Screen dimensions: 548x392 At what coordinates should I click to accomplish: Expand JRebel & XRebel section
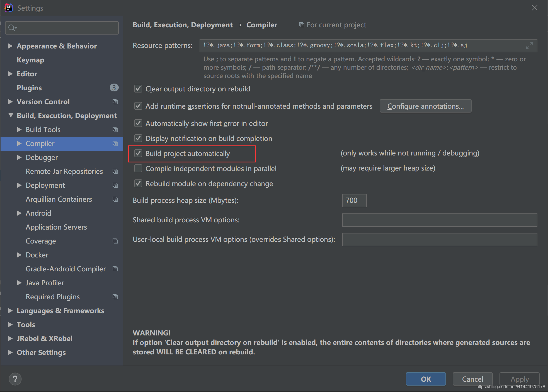(x=10, y=339)
